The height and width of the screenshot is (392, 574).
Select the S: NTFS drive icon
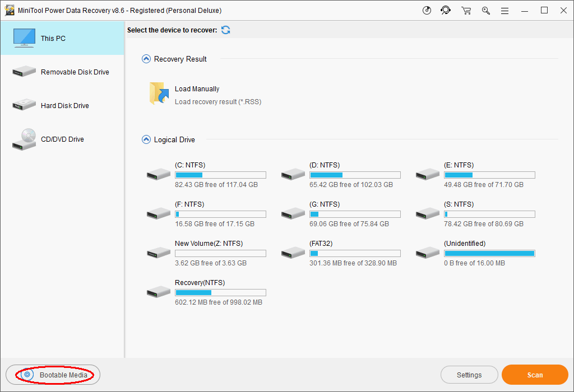[x=428, y=213]
